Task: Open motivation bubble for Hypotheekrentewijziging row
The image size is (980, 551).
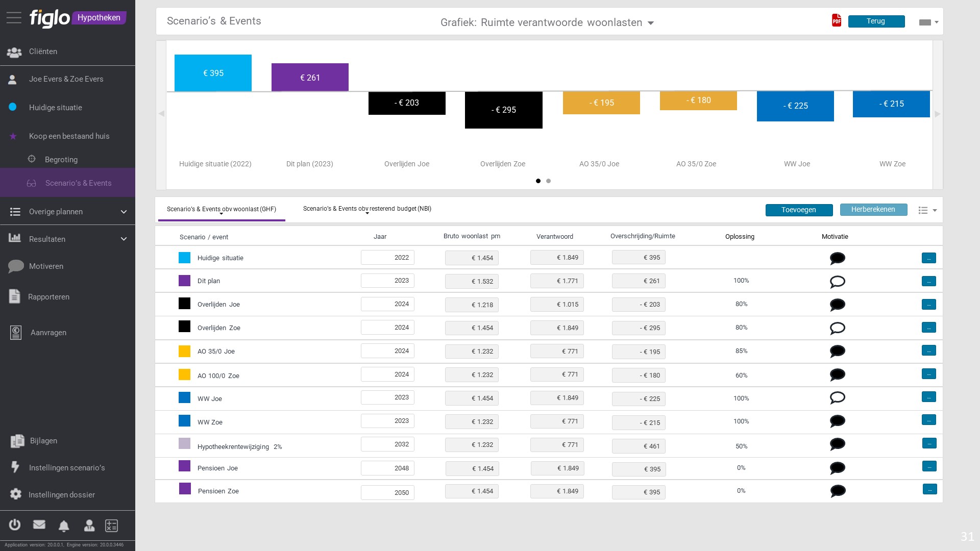Action: pyautogui.click(x=837, y=444)
